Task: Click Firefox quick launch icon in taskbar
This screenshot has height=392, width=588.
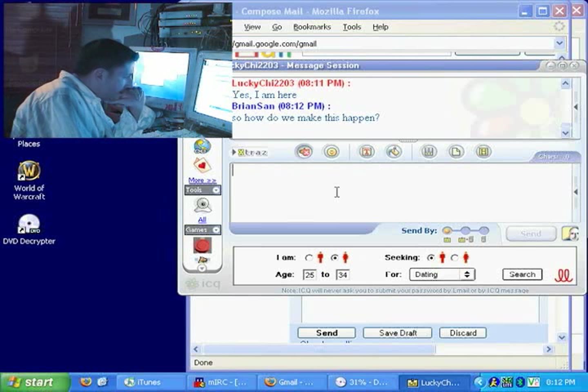Action: [x=86, y=382]
